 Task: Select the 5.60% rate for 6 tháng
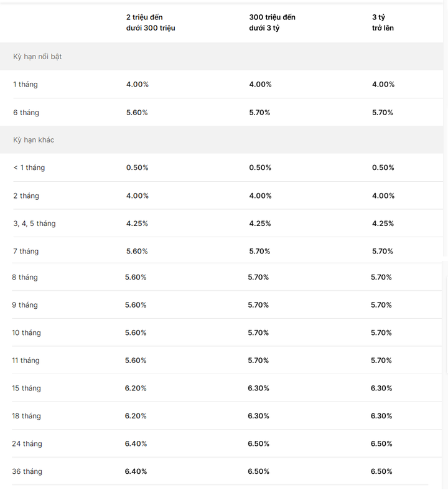tap(137, 113)
